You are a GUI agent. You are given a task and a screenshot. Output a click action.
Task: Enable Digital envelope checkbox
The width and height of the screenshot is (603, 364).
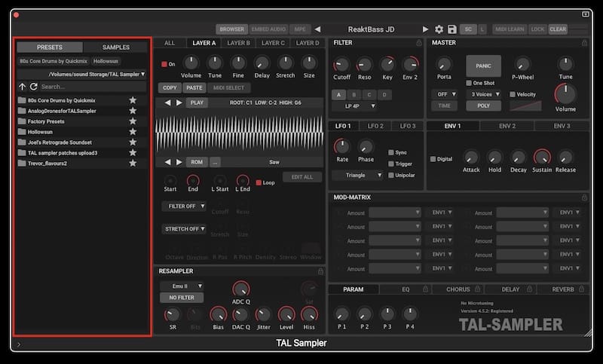click(x=433, y=159)
